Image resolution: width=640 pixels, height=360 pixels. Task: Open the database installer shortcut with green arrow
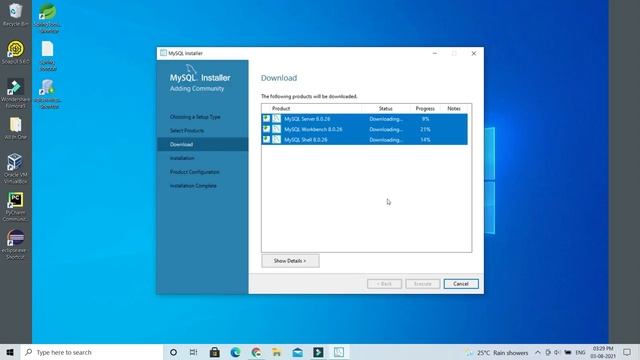tap(48, 94)
